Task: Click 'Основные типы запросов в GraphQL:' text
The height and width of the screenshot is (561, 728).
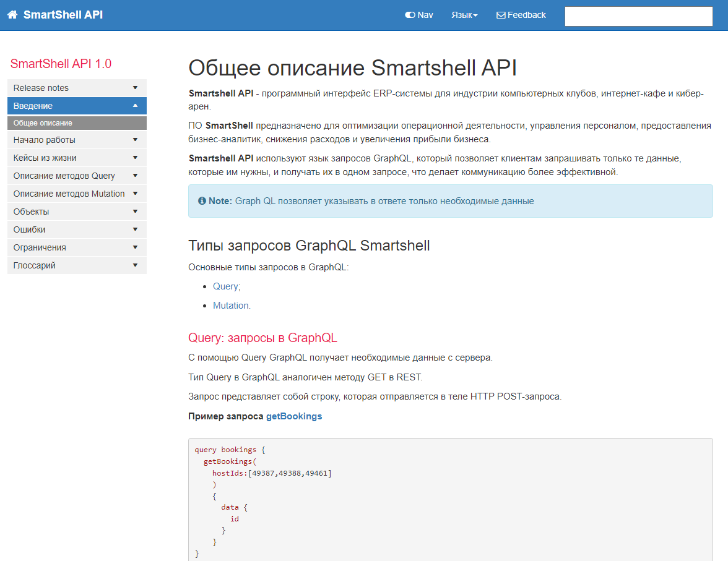Action: pos(269,267)
